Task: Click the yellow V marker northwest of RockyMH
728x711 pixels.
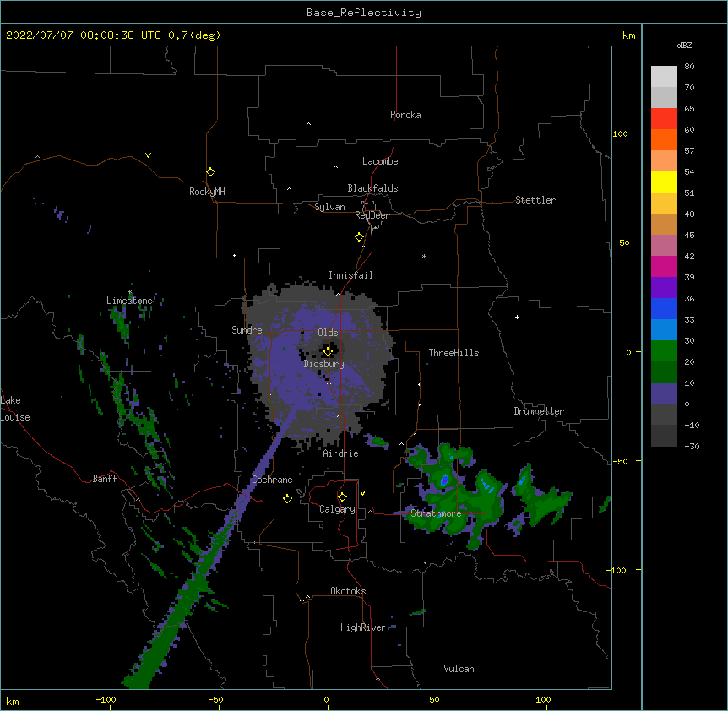Action: click(x=148, y=155)
